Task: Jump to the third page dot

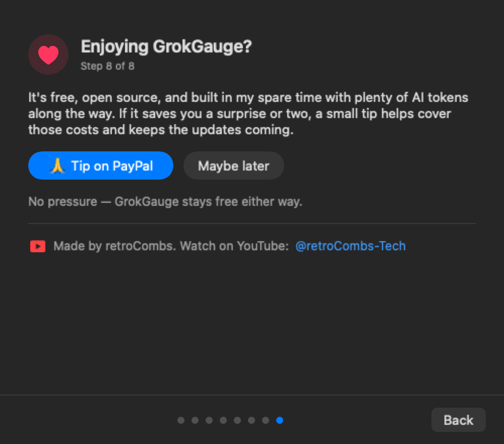Action: pyautogui.click(x=209, y=420)
